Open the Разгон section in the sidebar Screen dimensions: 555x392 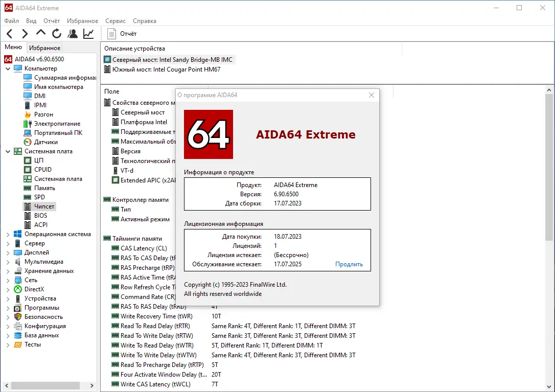(42, 114)
